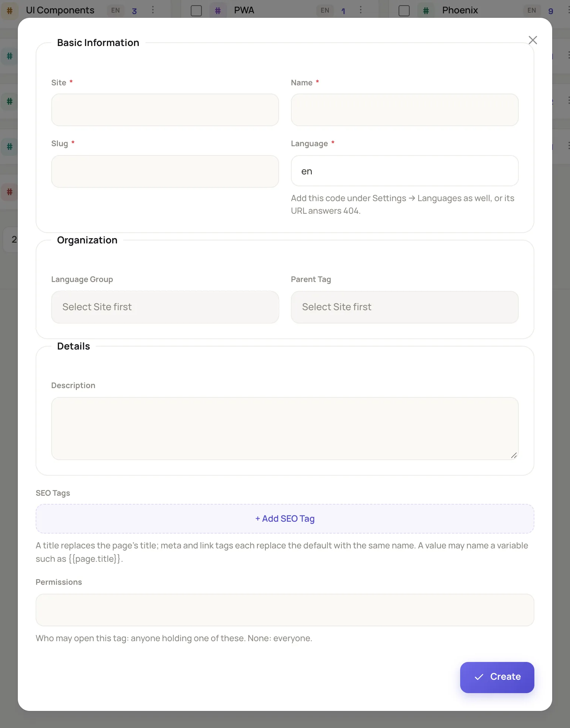The image size is (570, 728).
Task: Click the SEO Tags label
Action: pos(53,493)
